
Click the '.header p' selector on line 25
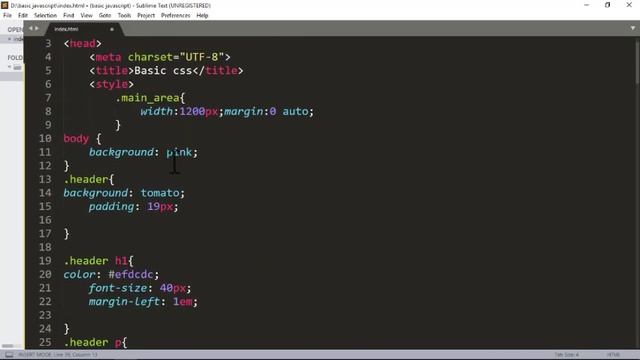click(92, 342)
